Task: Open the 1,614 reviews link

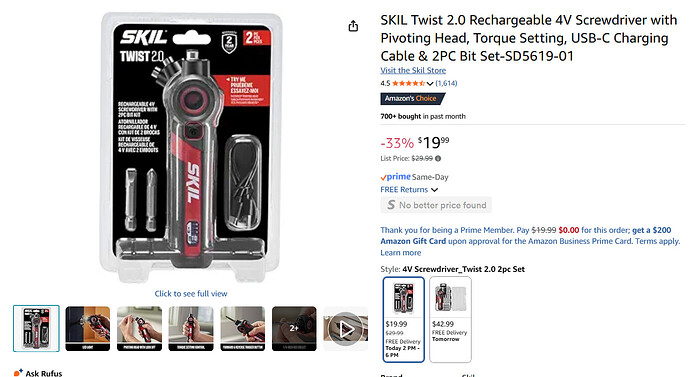Action: (x=446, y=83)
